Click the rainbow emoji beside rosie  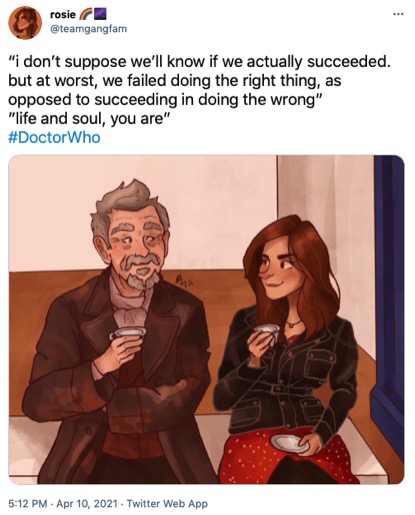pyautogui.click(x=85, y=14)
